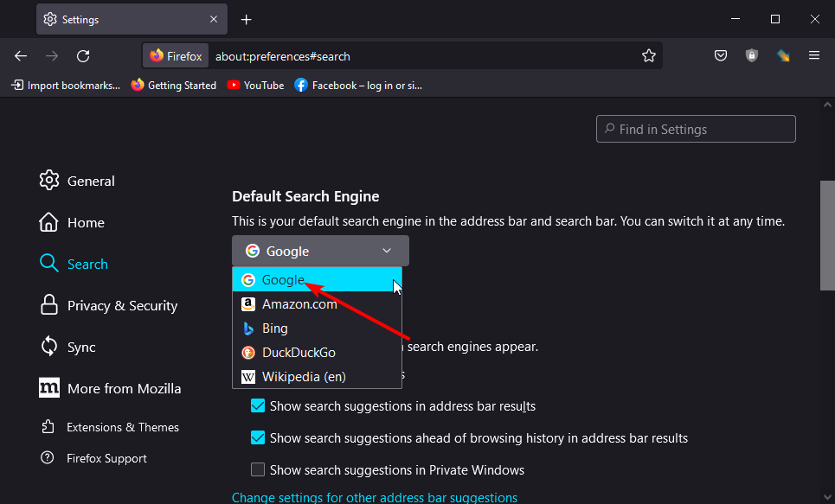The height and width of the screenshot is (504, 835).
Task: Collapse the default search engine dropdown
Action: 320,251
